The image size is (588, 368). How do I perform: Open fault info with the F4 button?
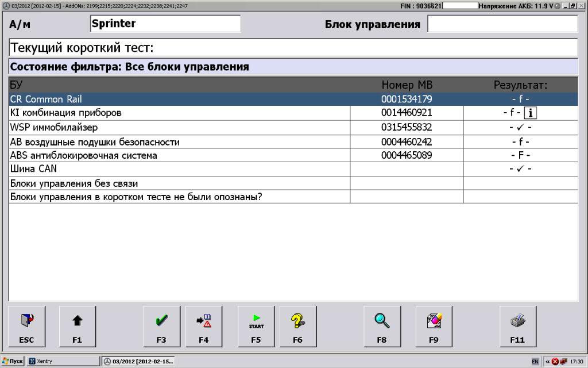click(x=204, y=327)
